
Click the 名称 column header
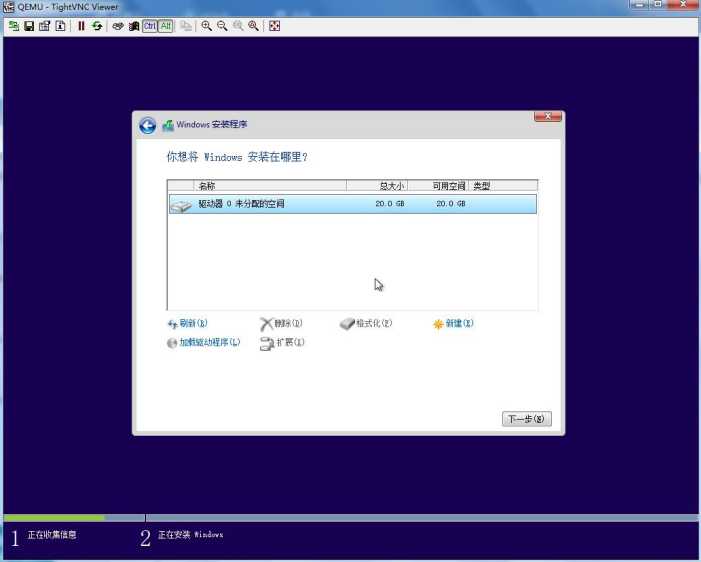(270, 186)
